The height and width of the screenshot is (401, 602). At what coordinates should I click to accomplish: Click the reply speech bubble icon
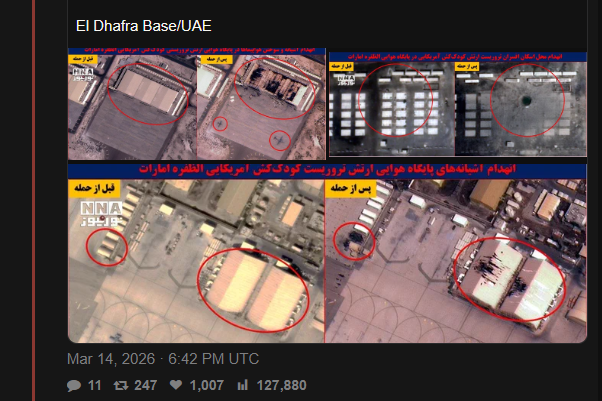[74, 385]
